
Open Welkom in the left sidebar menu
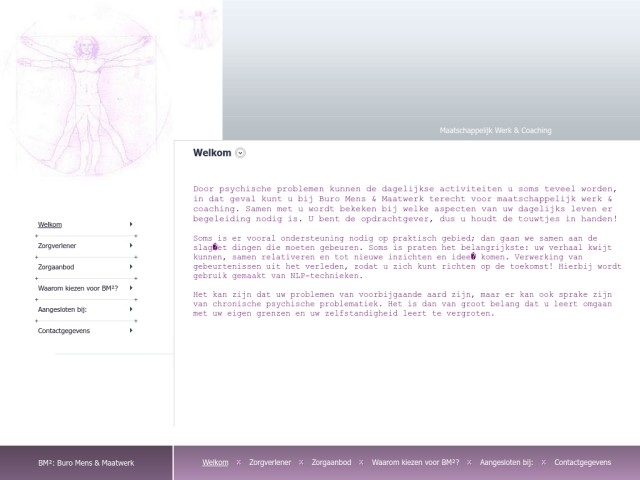[x=50, y=224]
